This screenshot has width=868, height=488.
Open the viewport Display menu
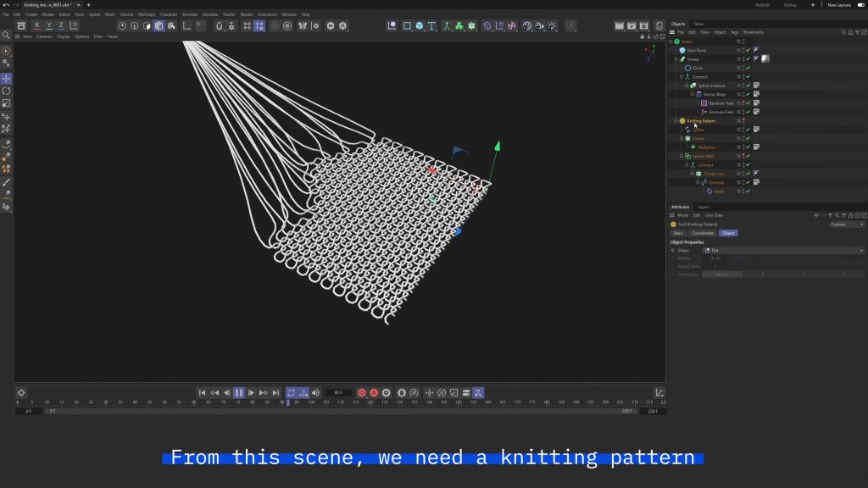click(x=63, y=36)
